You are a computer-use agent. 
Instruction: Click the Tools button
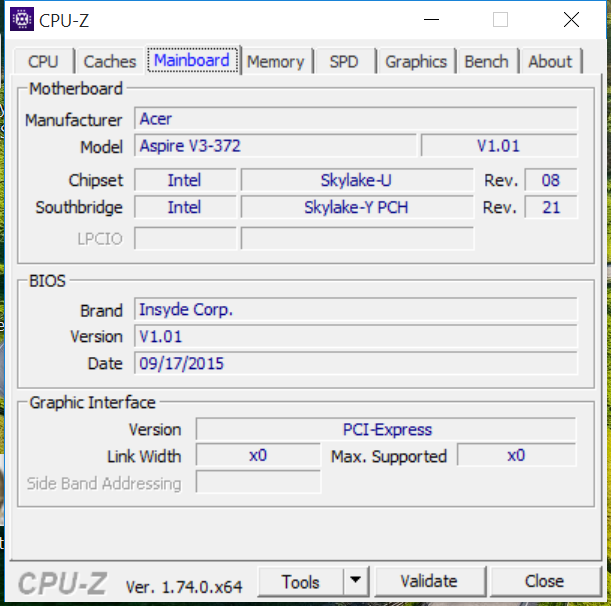click(301, 582)
